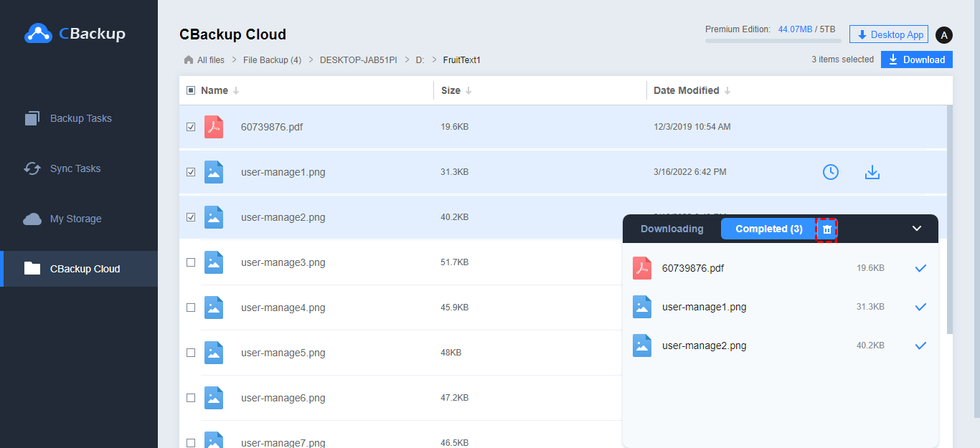Open the user account avatar icon
Image resolution: width=980 pixels, height=448 pixels.
click(944, 35)
